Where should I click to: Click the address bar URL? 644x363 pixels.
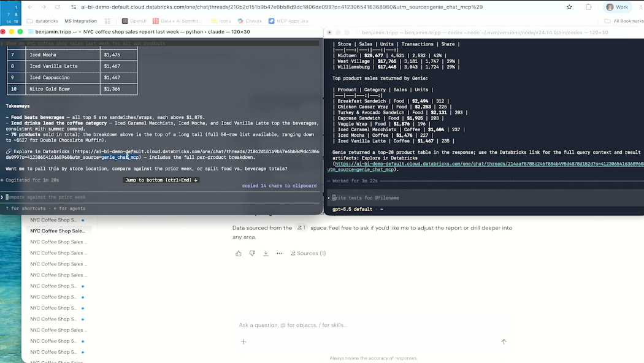pos(282,7)
